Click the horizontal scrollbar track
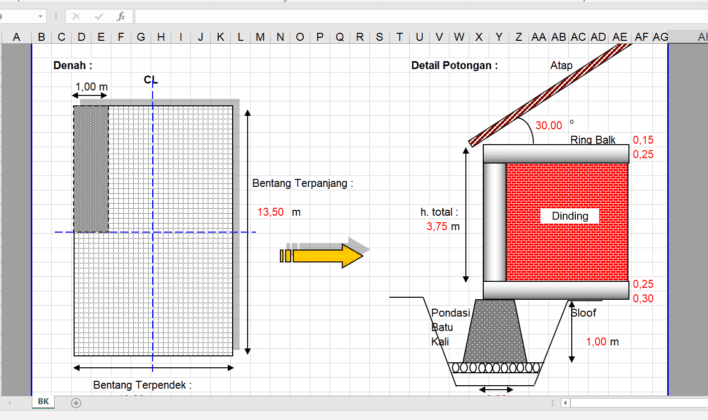This screenshot has width=708, height=420. [640, 402]
